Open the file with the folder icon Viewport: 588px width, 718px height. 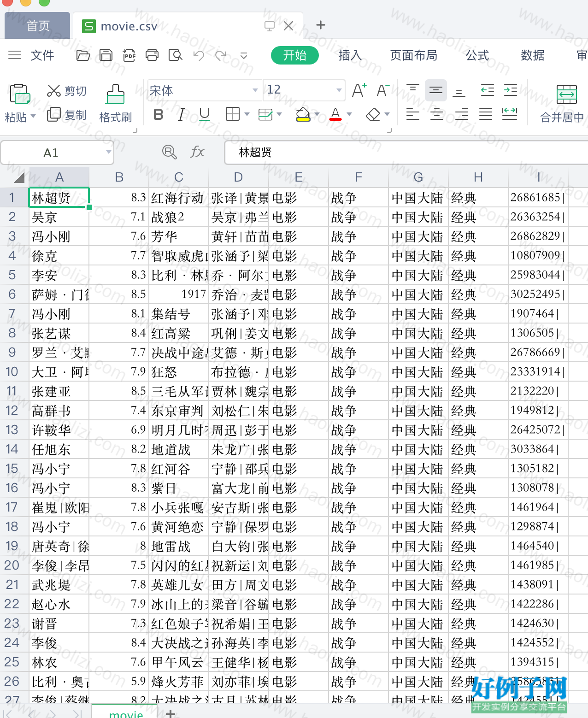tap(83, 56)
